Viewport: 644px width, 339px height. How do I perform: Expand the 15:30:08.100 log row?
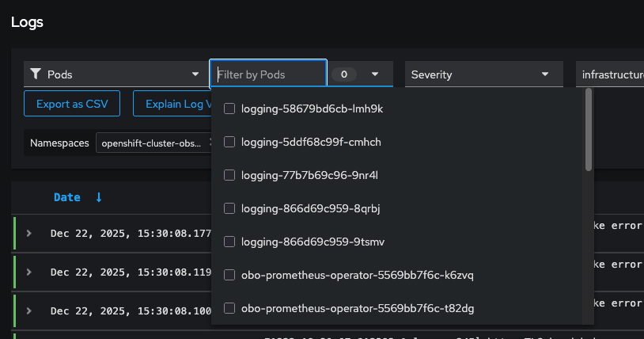pyautogui.click(x=28, y=310)
